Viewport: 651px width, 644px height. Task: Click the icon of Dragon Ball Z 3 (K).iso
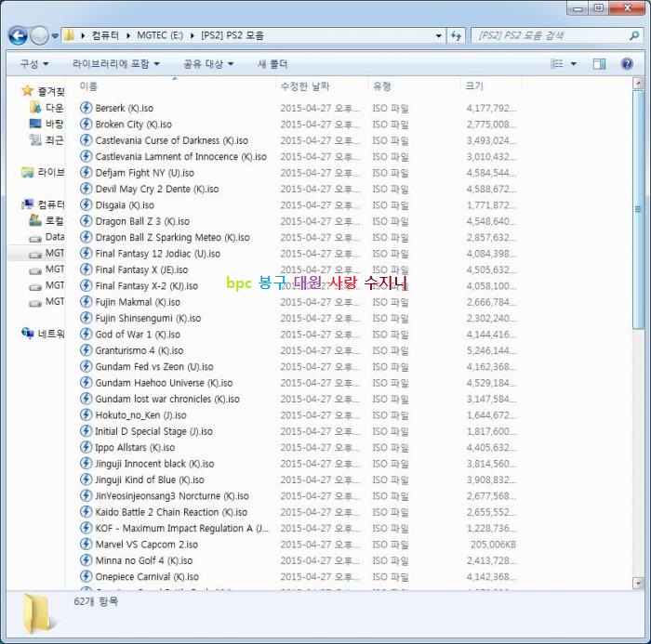[x=86, y=221]
